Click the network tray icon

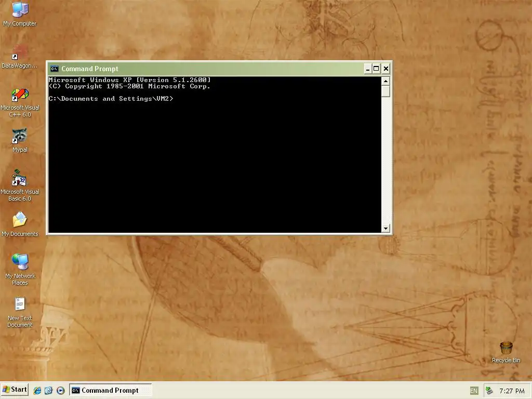click(489, 391)
